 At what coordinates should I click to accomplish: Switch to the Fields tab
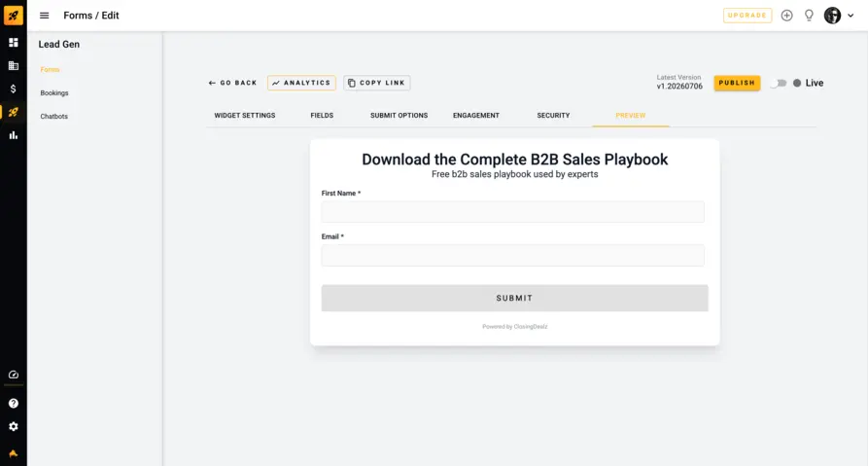point(322,115)
